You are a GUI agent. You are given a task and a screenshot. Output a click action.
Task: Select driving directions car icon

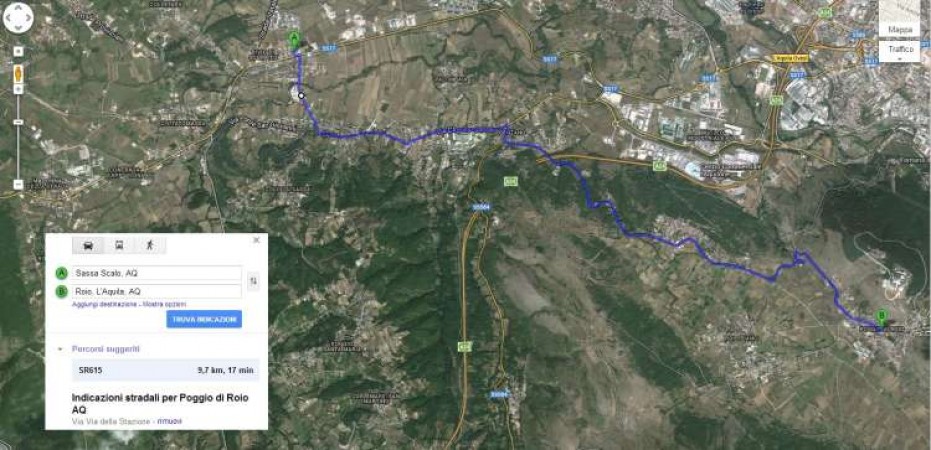click(x=88, y=245)
